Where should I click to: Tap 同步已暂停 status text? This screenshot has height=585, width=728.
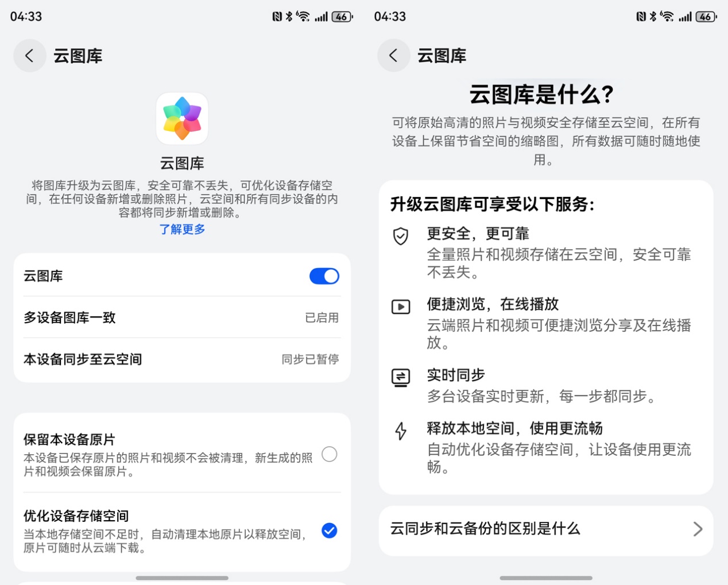coord(310,359)
